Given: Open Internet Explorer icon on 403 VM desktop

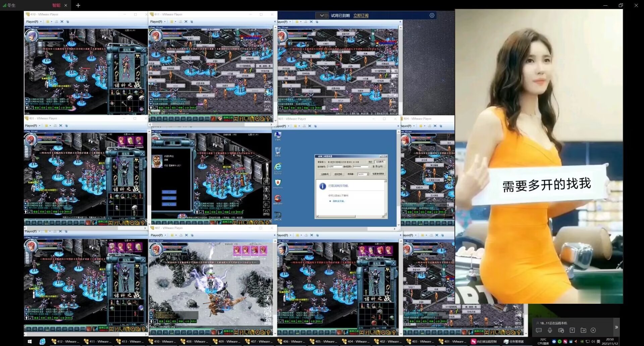Looking at the screenshot, I should pos(278,168).
